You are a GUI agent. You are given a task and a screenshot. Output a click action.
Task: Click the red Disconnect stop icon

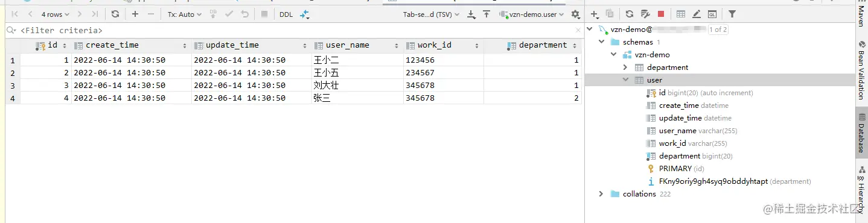[x=661, y=14]
